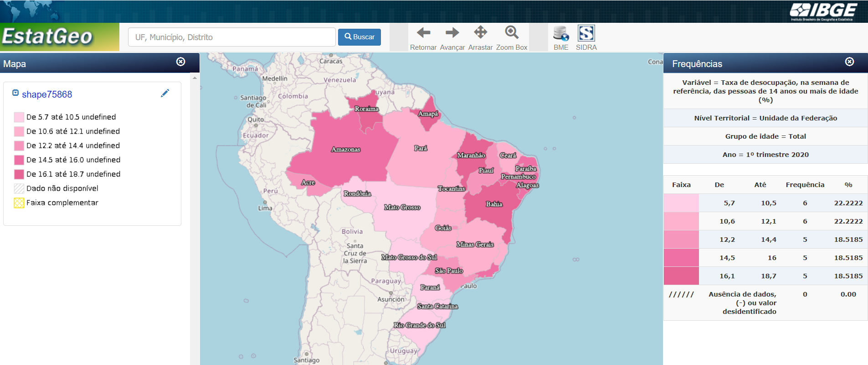Click the Bahia state on the map
868x365 pixels.
coord(494,204)
